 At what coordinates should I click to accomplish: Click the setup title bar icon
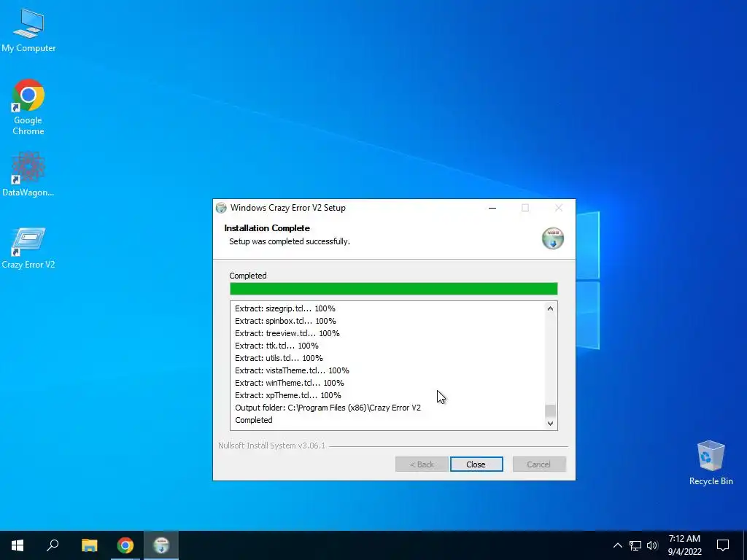click(x=221, y=208)
